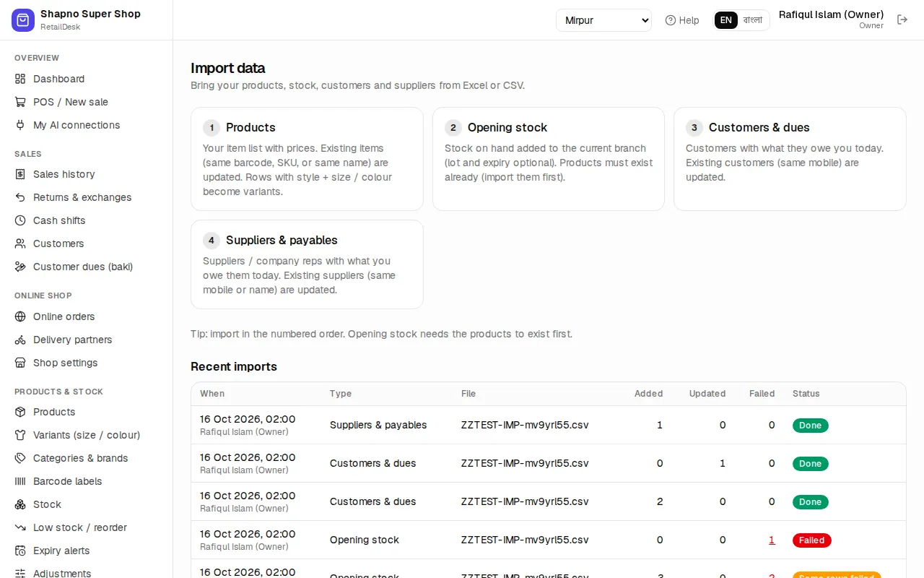The height and width of the screenshot is (578, 924).
Task: Click the Customers people icon
Action: [20, 243]
